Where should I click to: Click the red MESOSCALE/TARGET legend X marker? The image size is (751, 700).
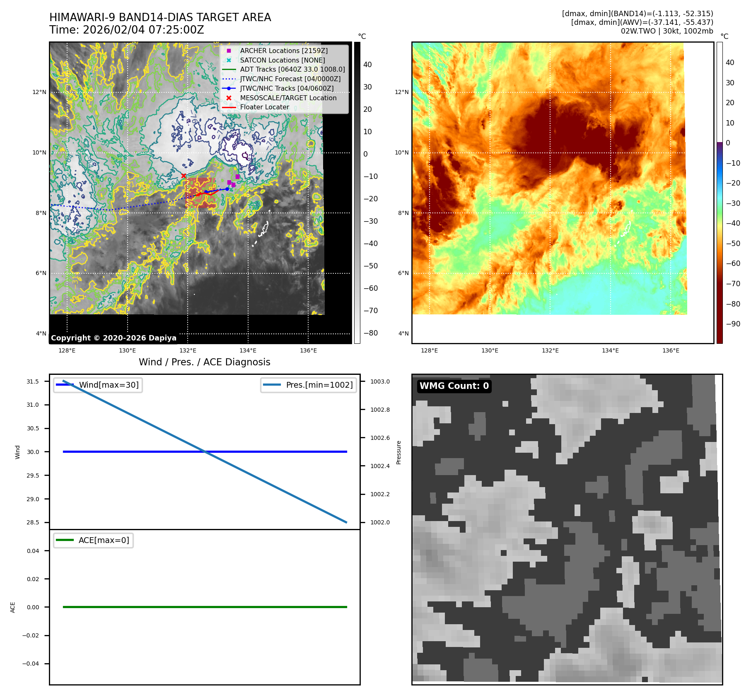click(x=229, y=98)
